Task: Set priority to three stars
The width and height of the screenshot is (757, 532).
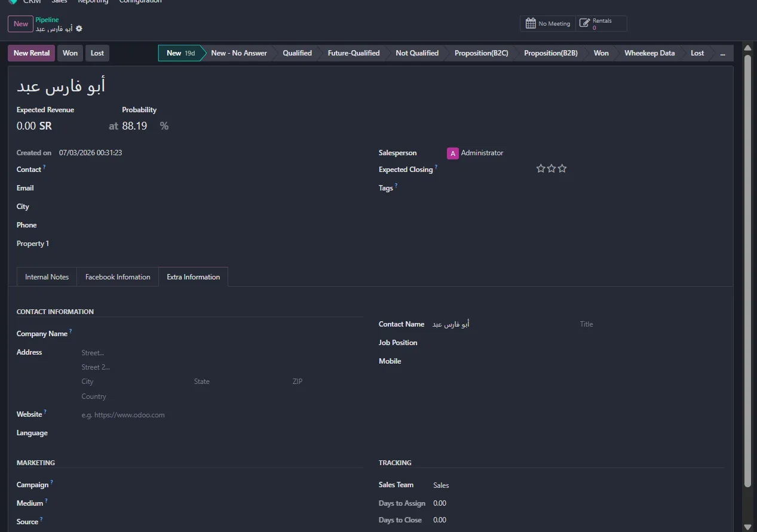Action: tap(562, 169)
